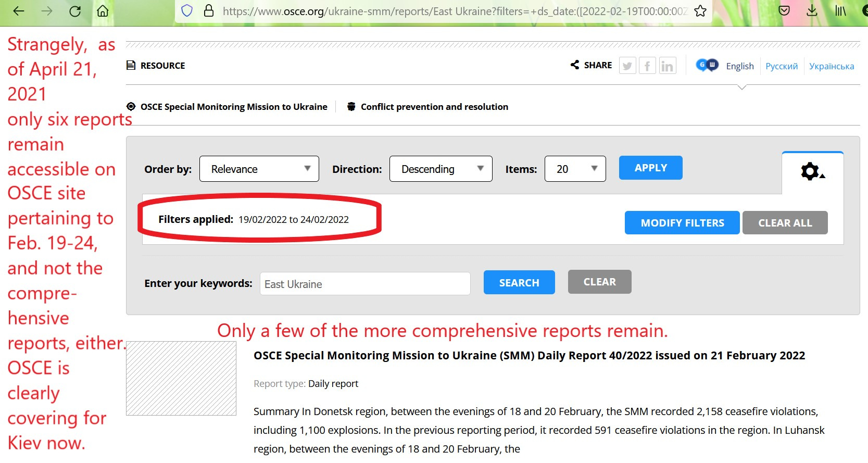
Task: Click the translate language icon
Action: tap(707, 65)
